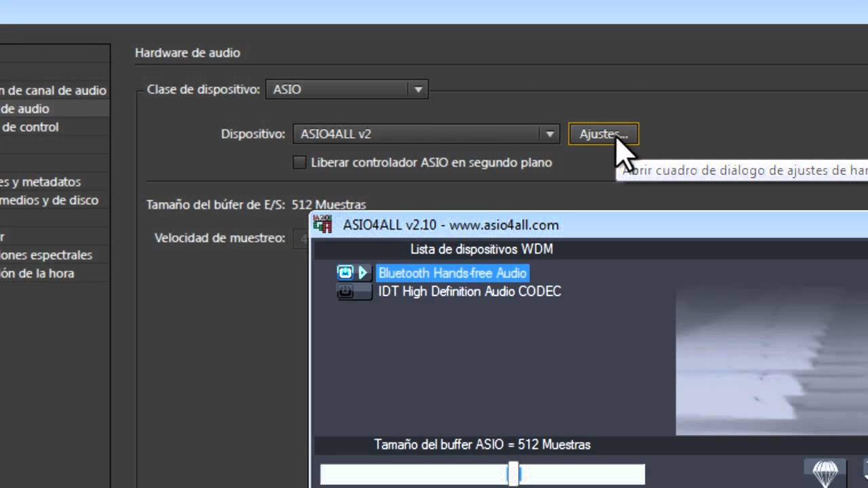Open the 'iones espectrales' preferences category
This screenshot has height=488, width=868.
pyautogui.click(x=46, y=255)
